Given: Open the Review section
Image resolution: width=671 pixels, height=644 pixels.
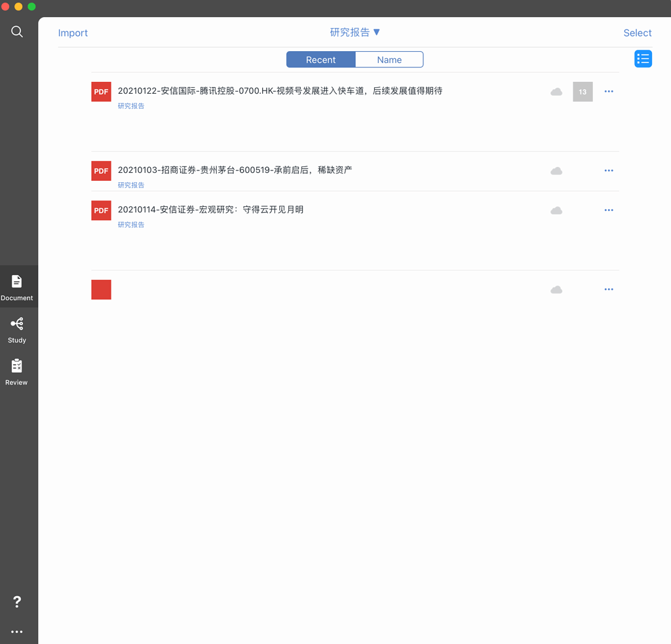Looking at the screenshot, I should 17,372.
